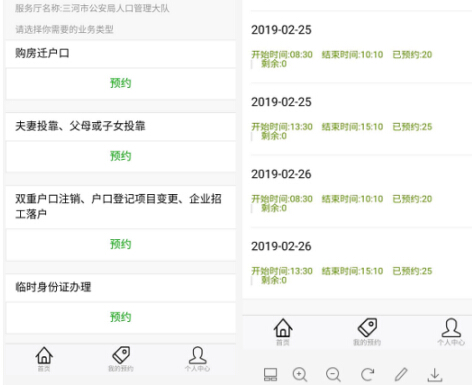The height and width of the screenshot is (387, 472).
Task: Click 预约 under 双重户口注销 item
Action: (x=121, y=244)
